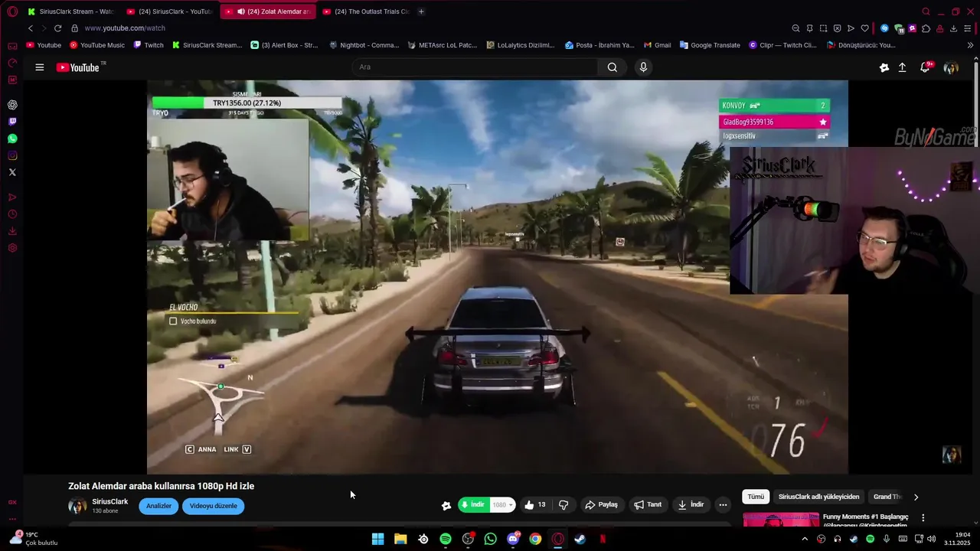Open YouTube Music bookmark

pyautogui.click(x=97, y=45)
